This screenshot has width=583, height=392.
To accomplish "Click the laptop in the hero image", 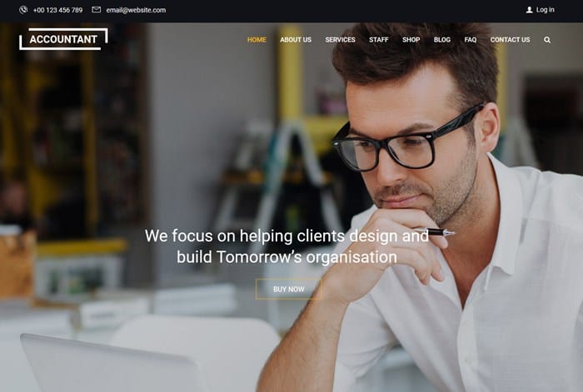I will click(112, 366).
